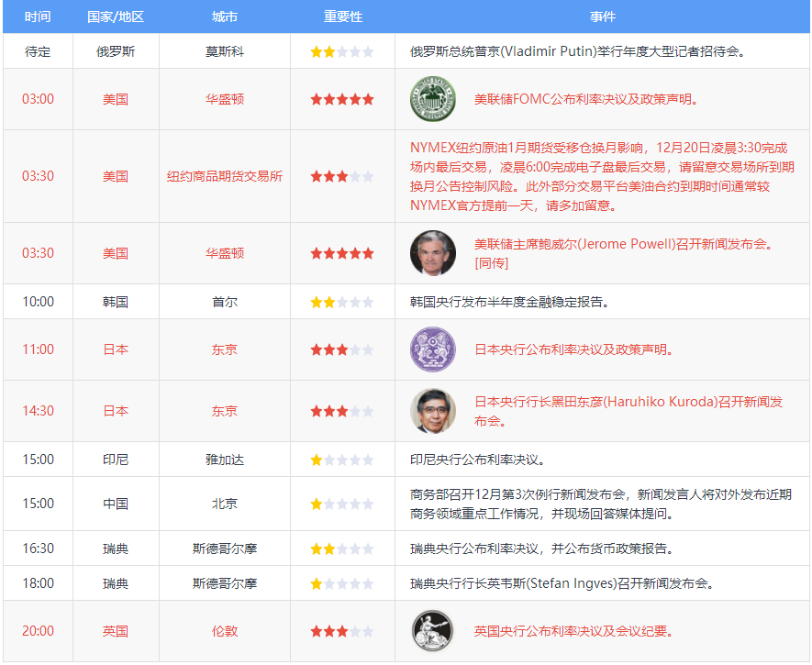
Task: Click the star rating in the 伦敦 row
Action: click(342, 631)
